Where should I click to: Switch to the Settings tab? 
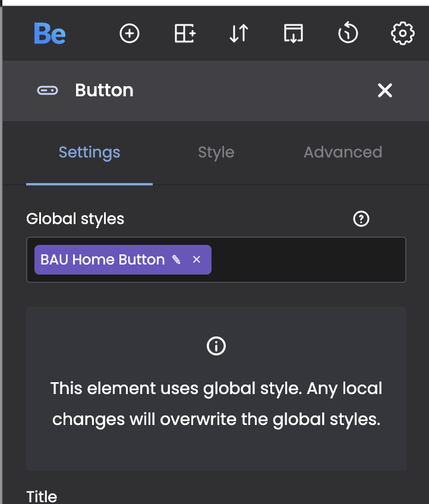coord(89,152)
